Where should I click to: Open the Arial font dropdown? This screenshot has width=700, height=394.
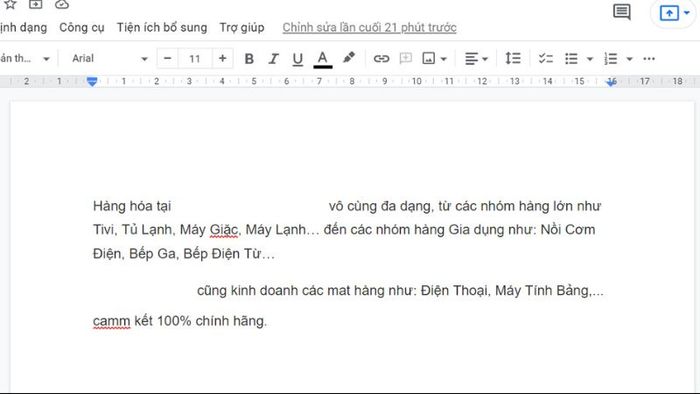(x=109, y=58)
